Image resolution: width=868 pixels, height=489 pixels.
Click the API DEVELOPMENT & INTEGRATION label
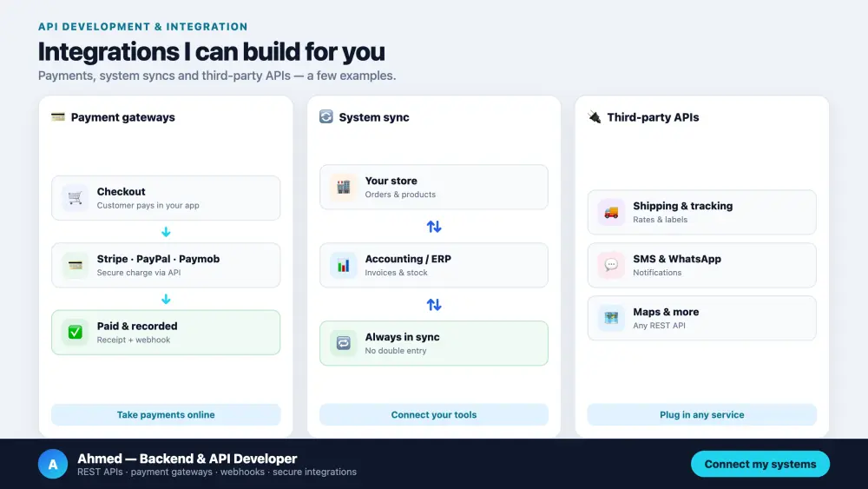click(x=143, y=27)
